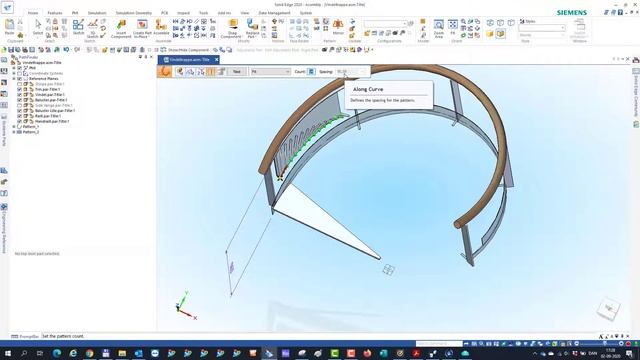Viewport: 640px width, 360px height.
Task: Click the Zoom Area tool
Action: (438, 29)
